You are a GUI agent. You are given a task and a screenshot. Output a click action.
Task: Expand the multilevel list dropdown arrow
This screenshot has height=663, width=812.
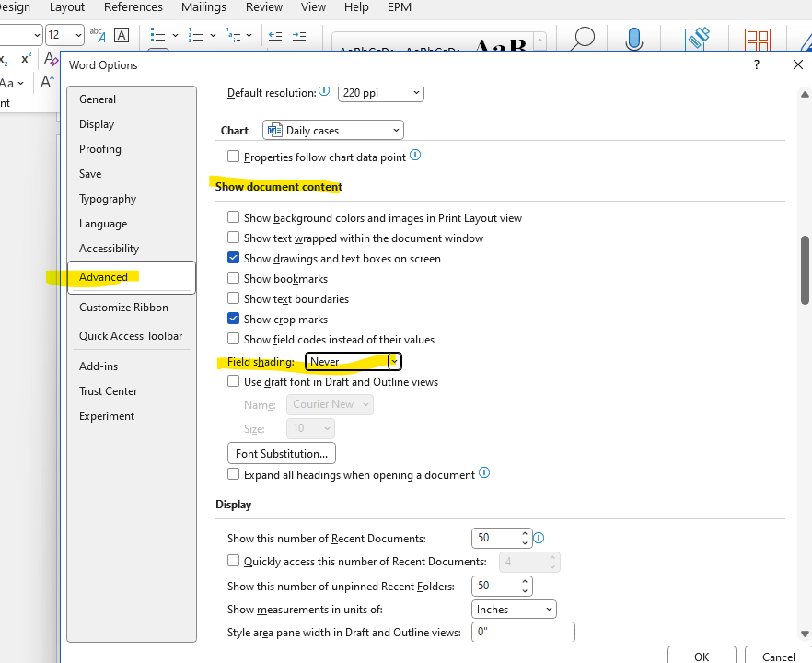tap(249, 35)
